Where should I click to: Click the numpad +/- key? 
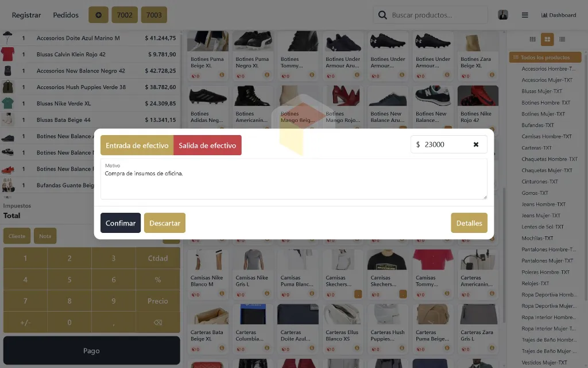[25, 322]
